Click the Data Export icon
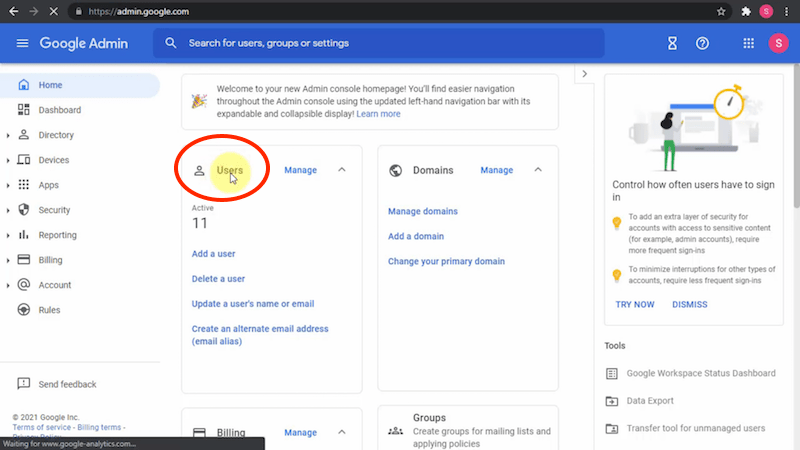The width and height of the screenshot is (800, 450). click(x=612, y=401)
